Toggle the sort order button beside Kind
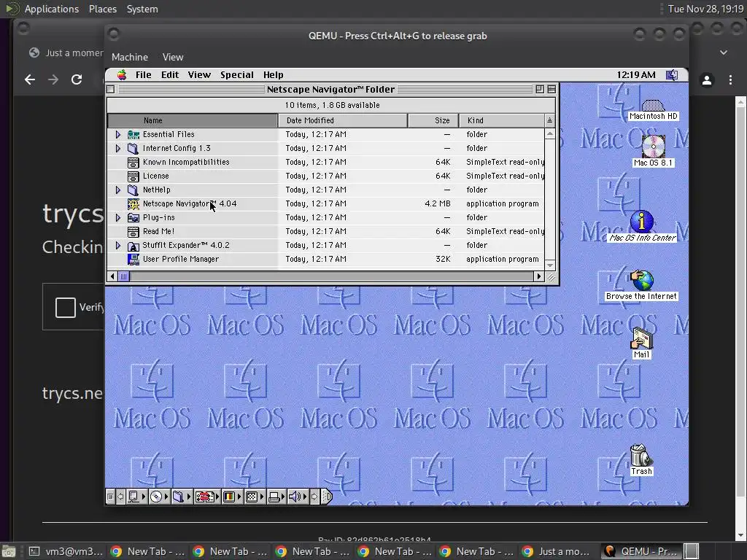This screenshot has height=560, width=747. tap(550, 120)
